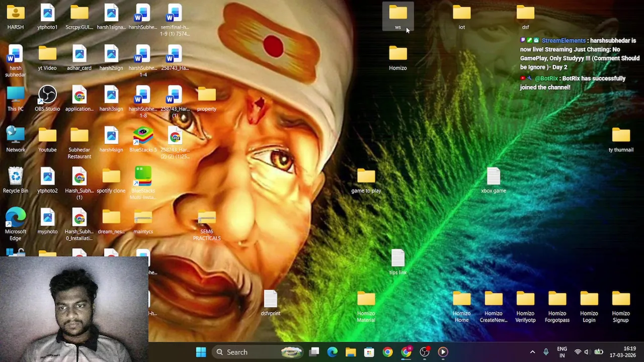Select the SEM6 PRACTICALS folder
The width and height of the screenshot is (644, 362).
click(x=207, y=225)
